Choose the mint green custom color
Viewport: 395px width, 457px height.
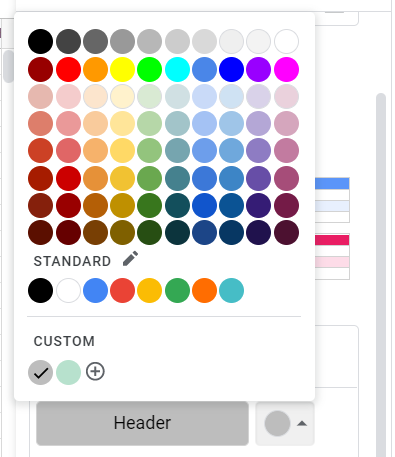(68, 372)
